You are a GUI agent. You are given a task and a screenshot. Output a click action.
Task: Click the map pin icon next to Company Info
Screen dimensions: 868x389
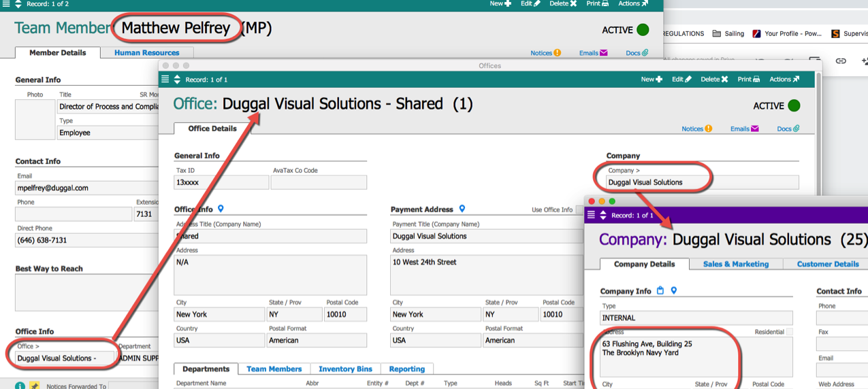point(674,290)
